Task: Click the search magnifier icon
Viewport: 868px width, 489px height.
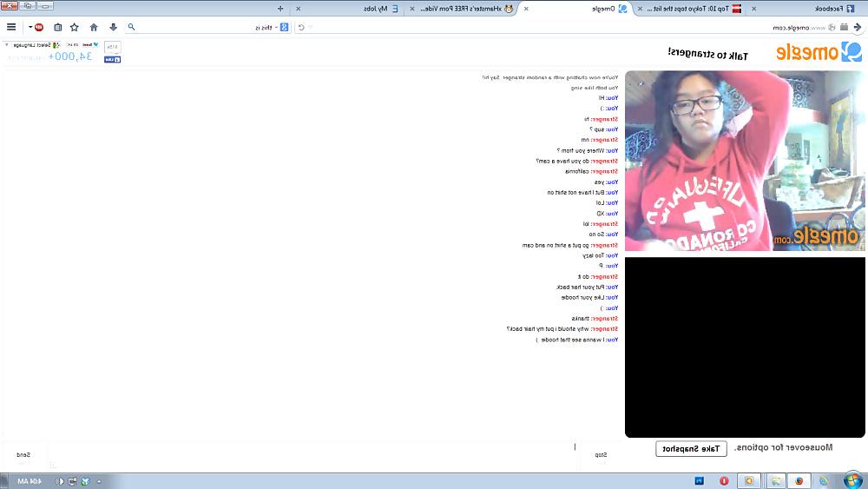Action: (131, 27)
